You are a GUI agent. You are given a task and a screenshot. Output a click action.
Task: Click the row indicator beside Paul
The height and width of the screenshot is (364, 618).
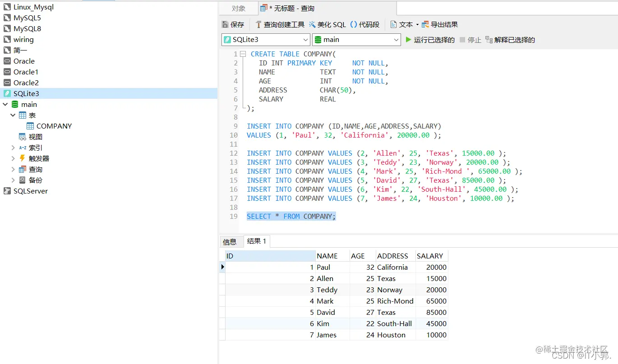pos(222,267)
